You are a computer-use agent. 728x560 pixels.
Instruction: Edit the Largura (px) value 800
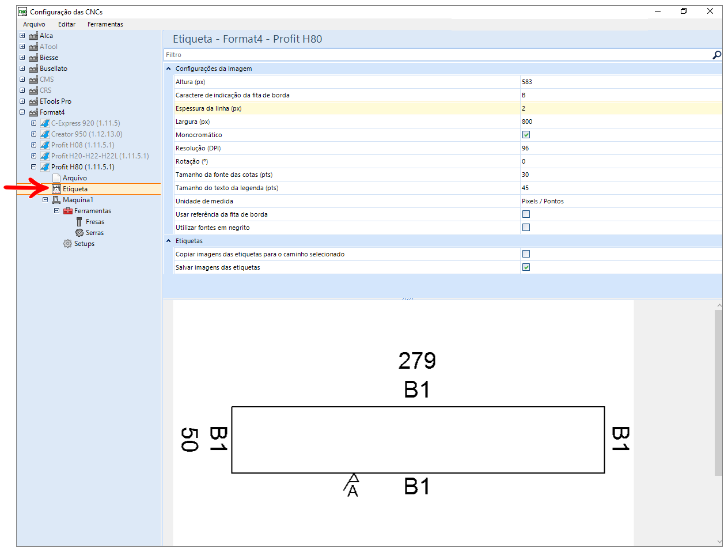pyautogui.click(x=621, y=122)
